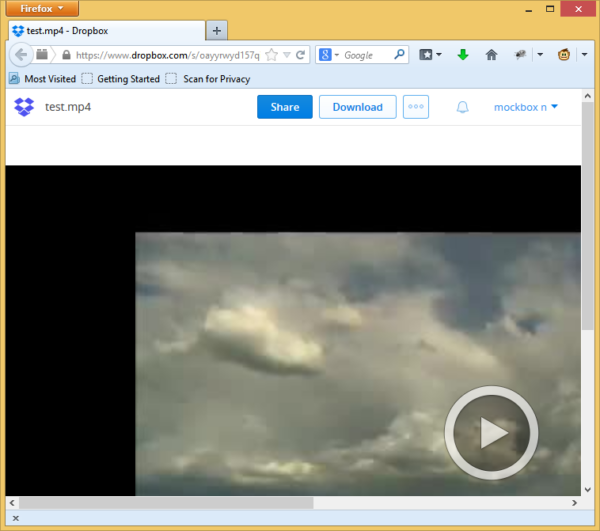Expand the URL history dropdown arrow
Image resolution: width=600 pixels, height=531 pixels.
(x=287, y=55)
